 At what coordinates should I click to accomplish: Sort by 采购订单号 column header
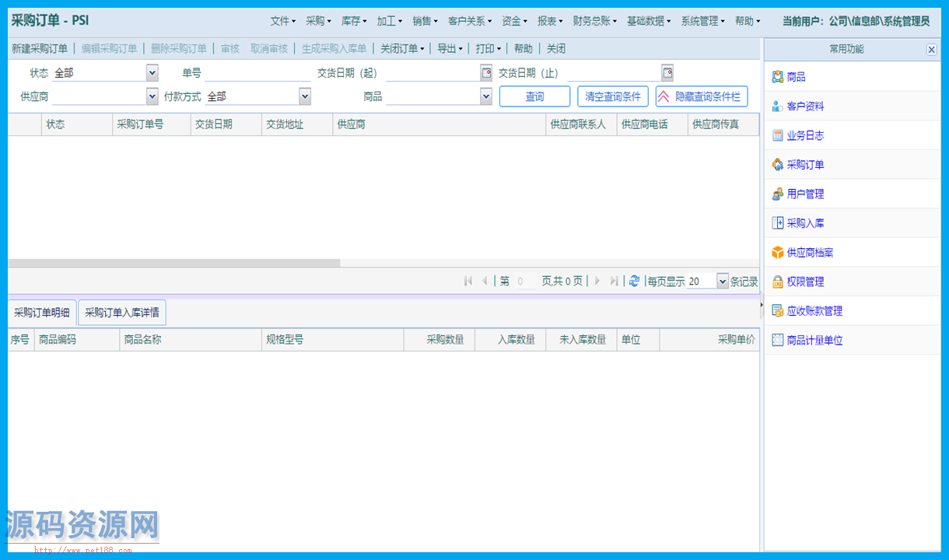tap(152, 124)
